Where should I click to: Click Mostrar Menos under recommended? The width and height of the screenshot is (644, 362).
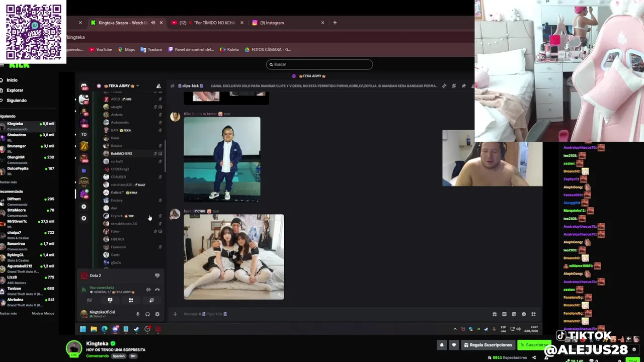pyautogui.click(x=43, y=313)
